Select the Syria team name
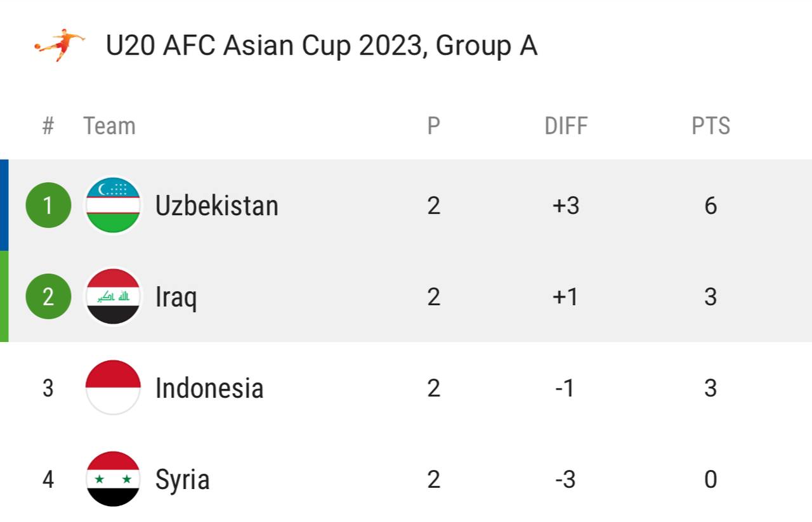The image size is (812, 522). click(x=183, y=480)
